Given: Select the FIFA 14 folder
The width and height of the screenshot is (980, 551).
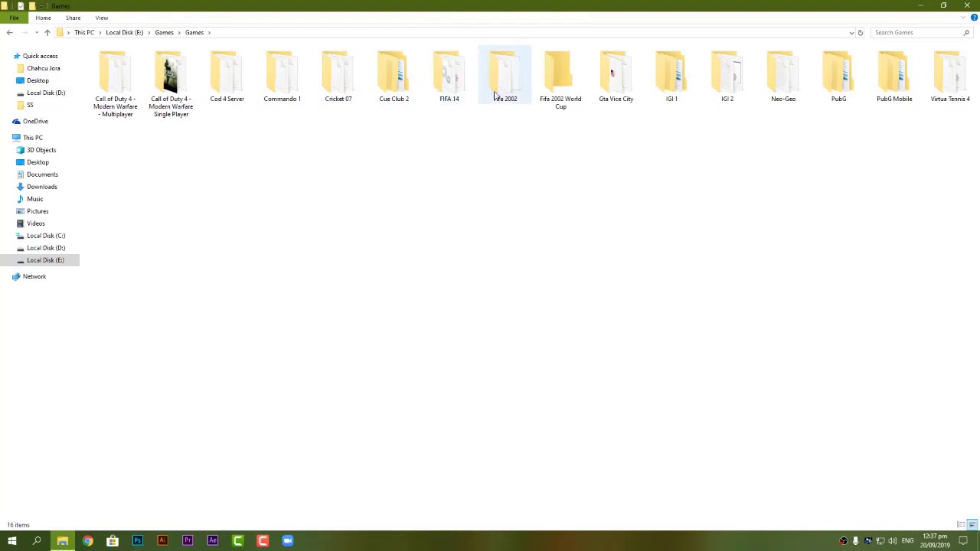Looking at the screenshot, I should (449, 77).
